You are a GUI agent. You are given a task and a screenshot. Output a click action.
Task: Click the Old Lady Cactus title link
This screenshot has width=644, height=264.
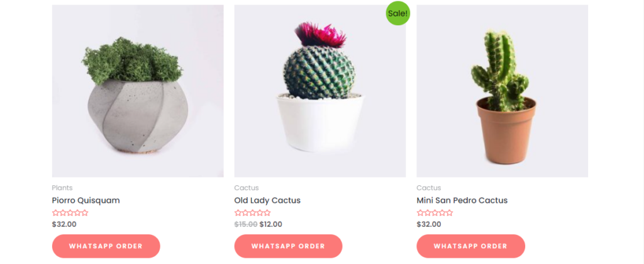click(x=267, y=200)
